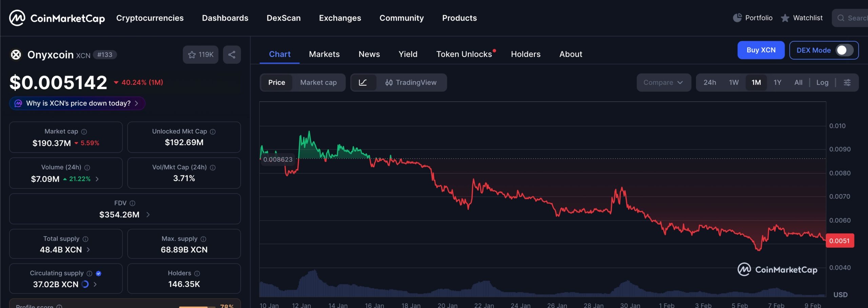The image size is (868, 308).
Task: Enable Log scale on the chart
Action: [822, 82]
